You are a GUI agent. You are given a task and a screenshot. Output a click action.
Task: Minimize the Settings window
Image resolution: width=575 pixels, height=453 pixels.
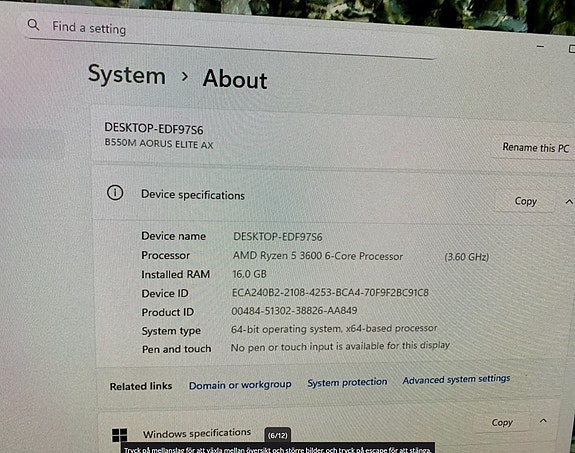[x=540, y=46]
